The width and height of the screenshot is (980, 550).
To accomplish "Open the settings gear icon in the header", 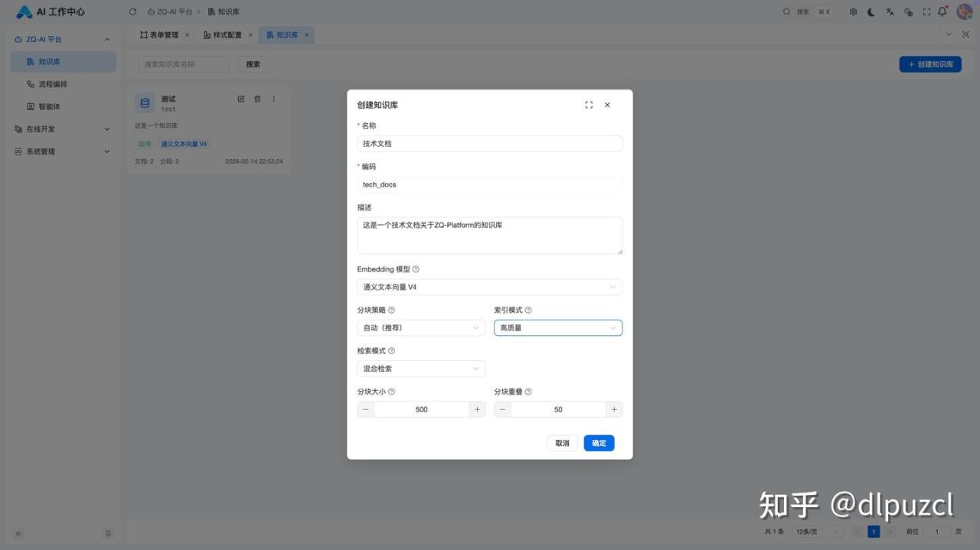I will (854, 11).
